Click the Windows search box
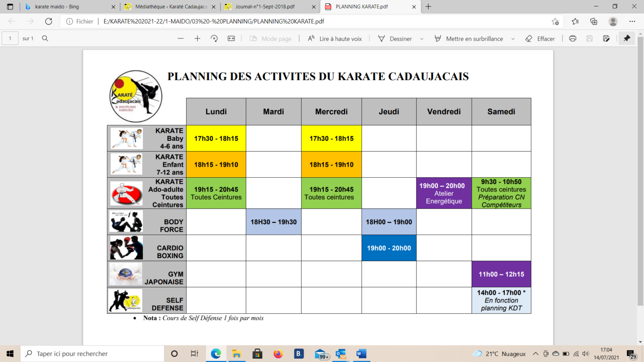Viewport: 644px width, 362px height. 92,354
